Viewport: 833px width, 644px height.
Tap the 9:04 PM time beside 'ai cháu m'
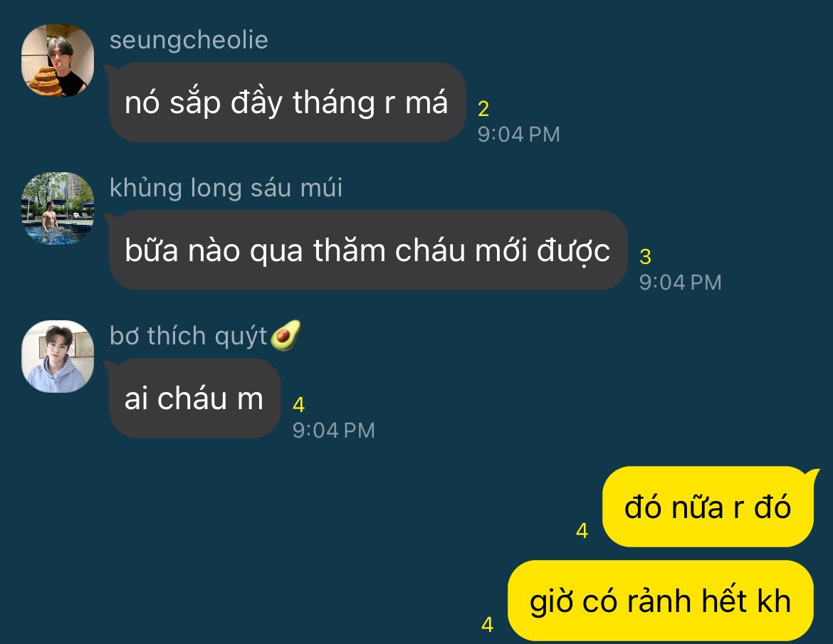334,431
